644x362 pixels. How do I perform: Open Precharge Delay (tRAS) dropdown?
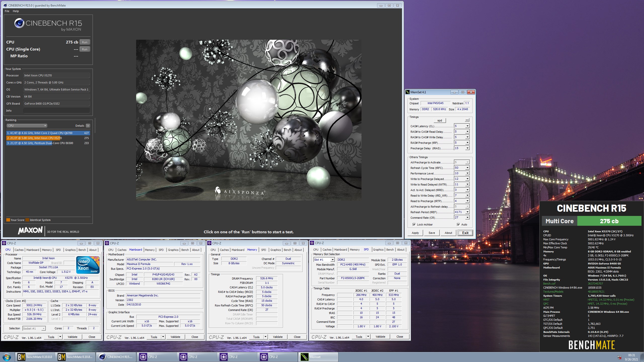click(x=467, y=148)
